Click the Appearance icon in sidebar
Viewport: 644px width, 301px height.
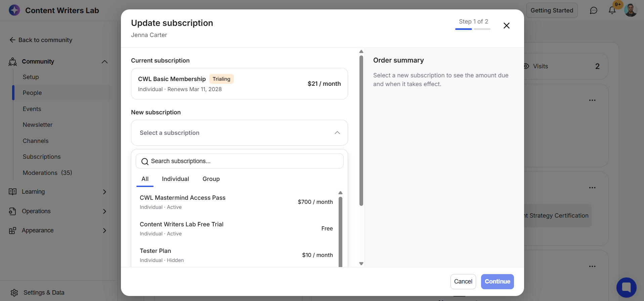pos(13,230)
